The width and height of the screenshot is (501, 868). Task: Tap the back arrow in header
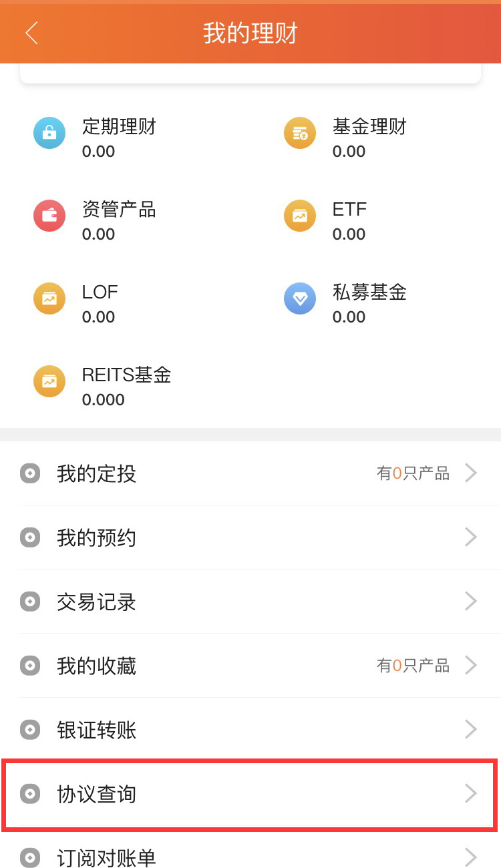tap(31, 33)
